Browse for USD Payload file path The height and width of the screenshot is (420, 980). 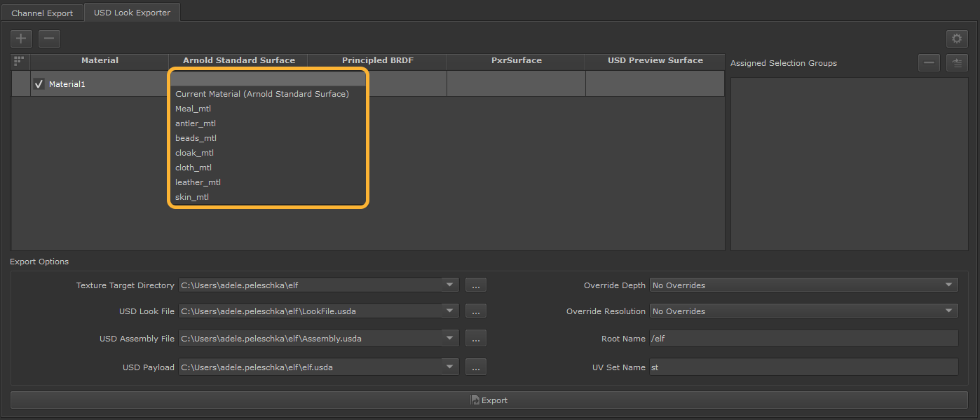pos(475,367)
